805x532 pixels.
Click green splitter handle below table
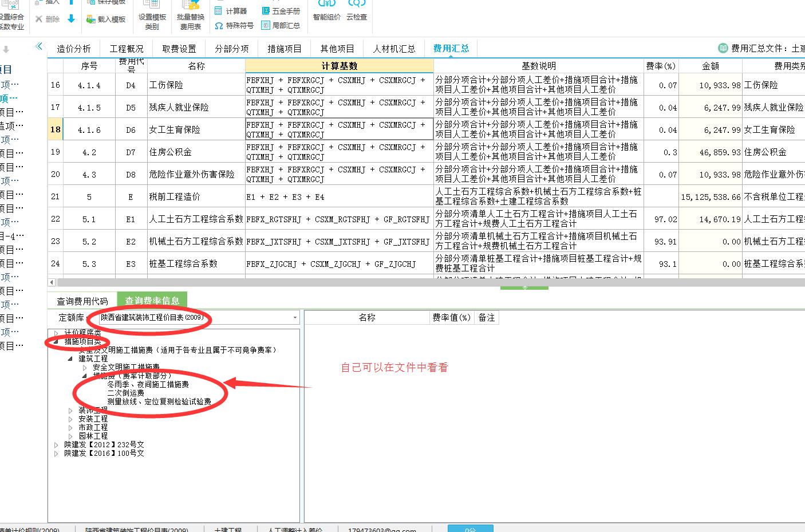click(x=524, y=287)
